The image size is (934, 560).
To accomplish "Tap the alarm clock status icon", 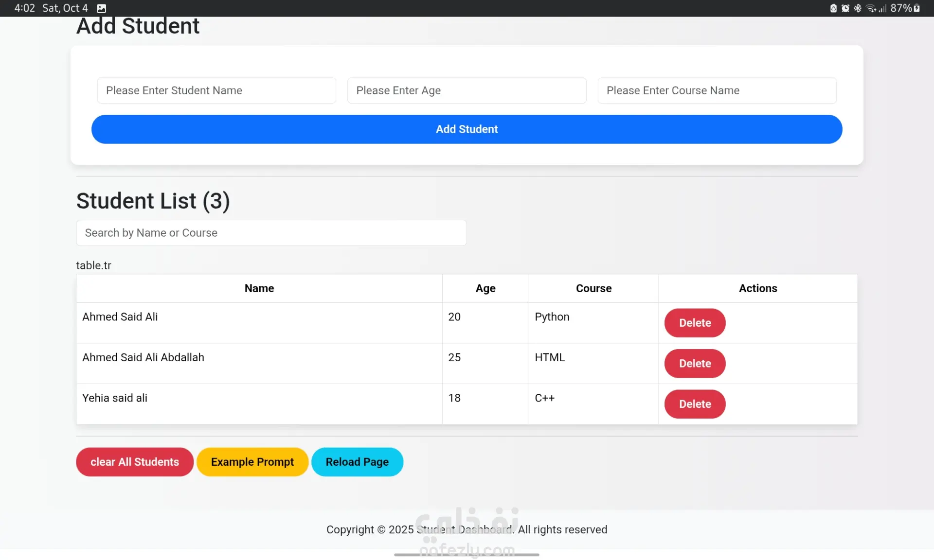I will pos(845,8).
